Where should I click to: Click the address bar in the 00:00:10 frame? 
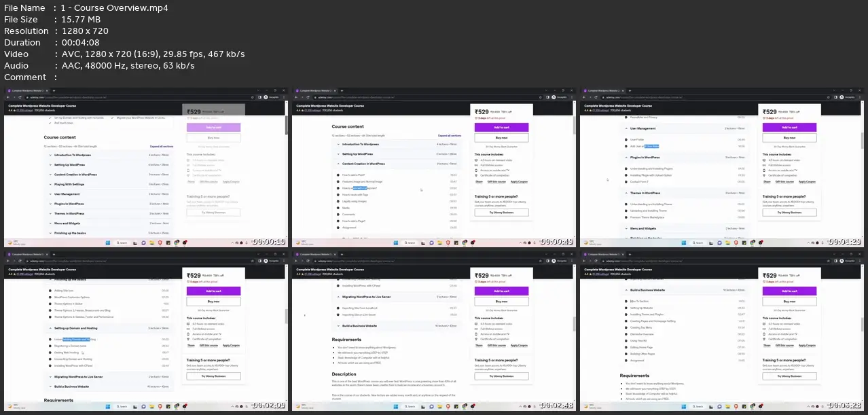click(139, 97)
